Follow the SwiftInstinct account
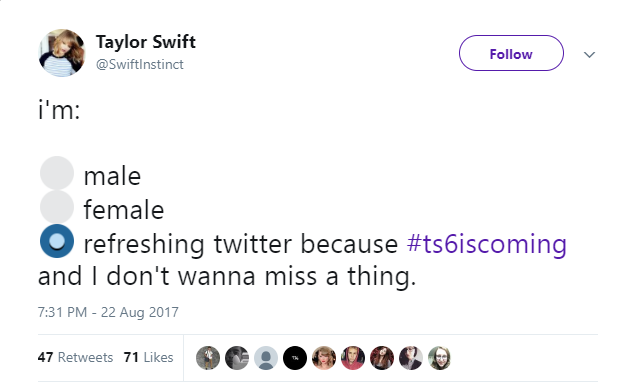 511,53
